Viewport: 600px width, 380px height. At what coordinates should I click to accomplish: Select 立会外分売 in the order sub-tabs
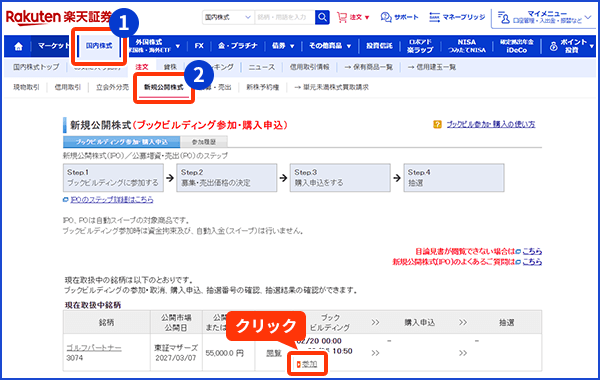pos(112,87)
